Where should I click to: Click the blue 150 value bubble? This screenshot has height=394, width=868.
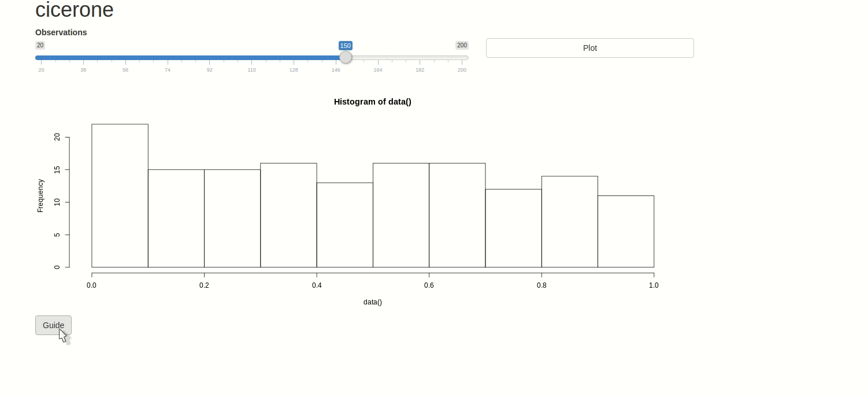pyautogui.click(x=346, y=46)
